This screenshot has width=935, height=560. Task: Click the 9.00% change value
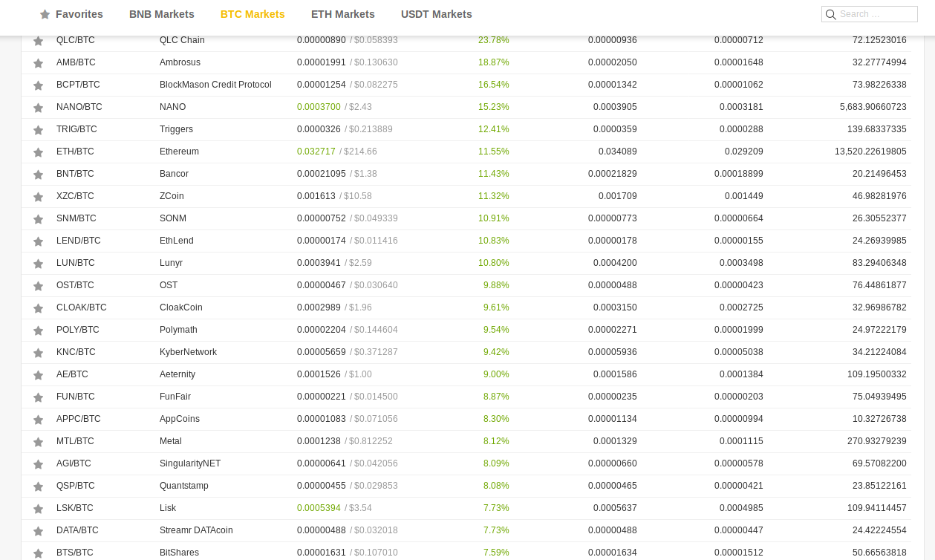(496, 374)
